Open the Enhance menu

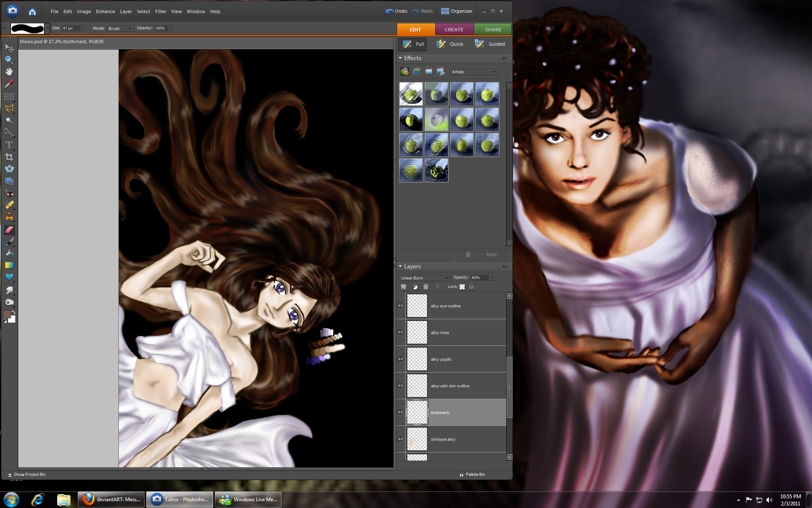point(105,11)
